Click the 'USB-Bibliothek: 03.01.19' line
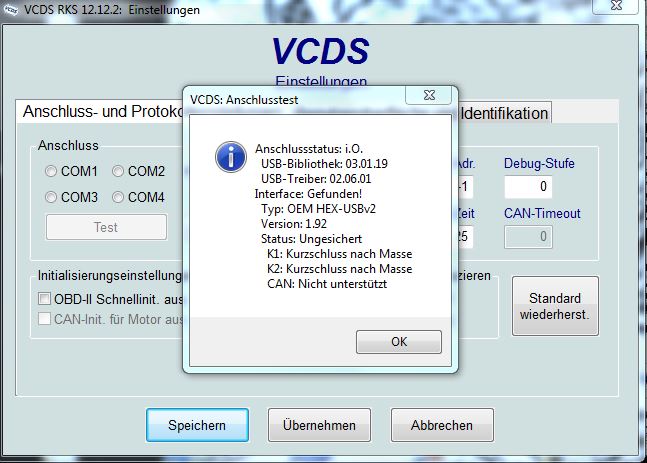This screenshot has width=647, height=463. pos(324,164)
